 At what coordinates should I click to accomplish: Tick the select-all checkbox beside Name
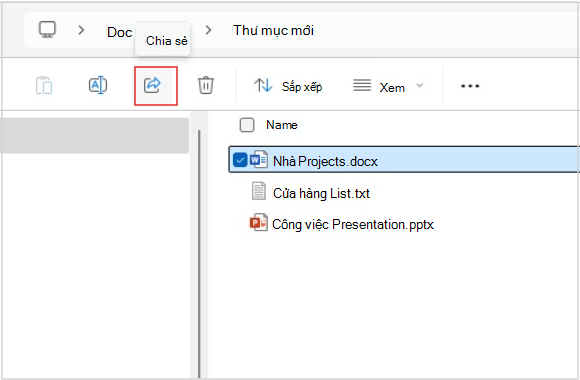pyautogui.click(x=247, y=125)
